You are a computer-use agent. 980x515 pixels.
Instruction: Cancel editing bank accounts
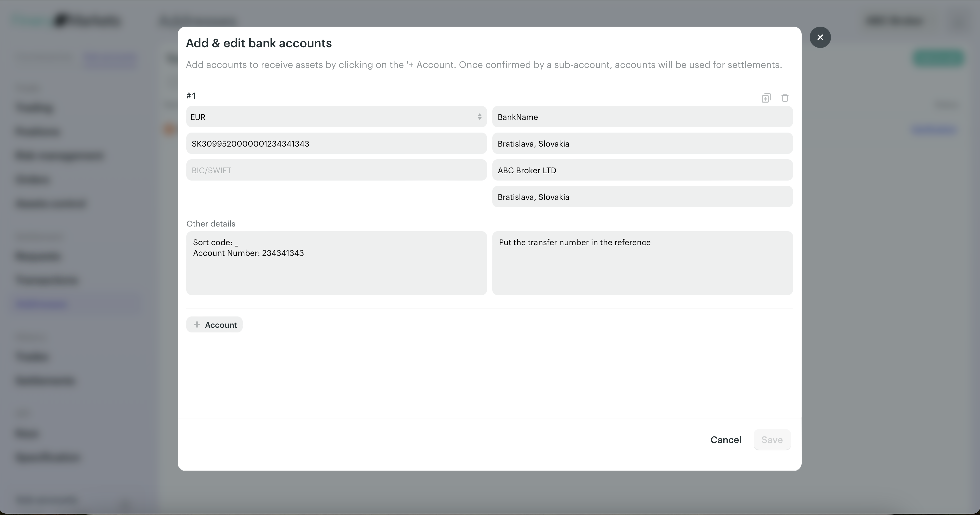point(726,440)
